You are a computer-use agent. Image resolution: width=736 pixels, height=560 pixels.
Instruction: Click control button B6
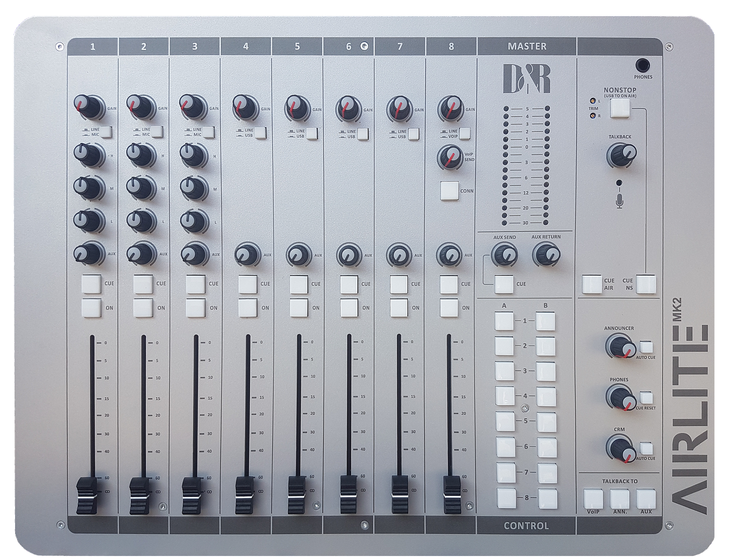pos(547,447)
